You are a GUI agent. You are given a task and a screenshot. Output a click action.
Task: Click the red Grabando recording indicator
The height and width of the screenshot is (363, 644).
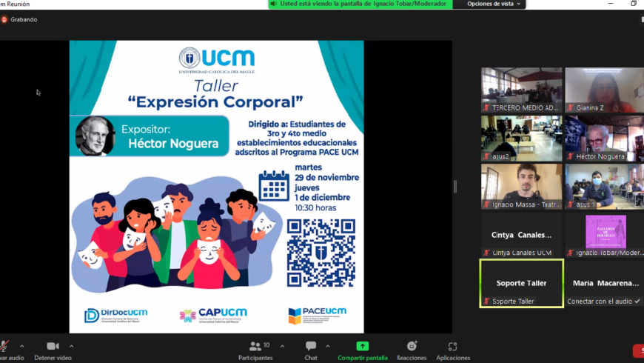[4, 19]
